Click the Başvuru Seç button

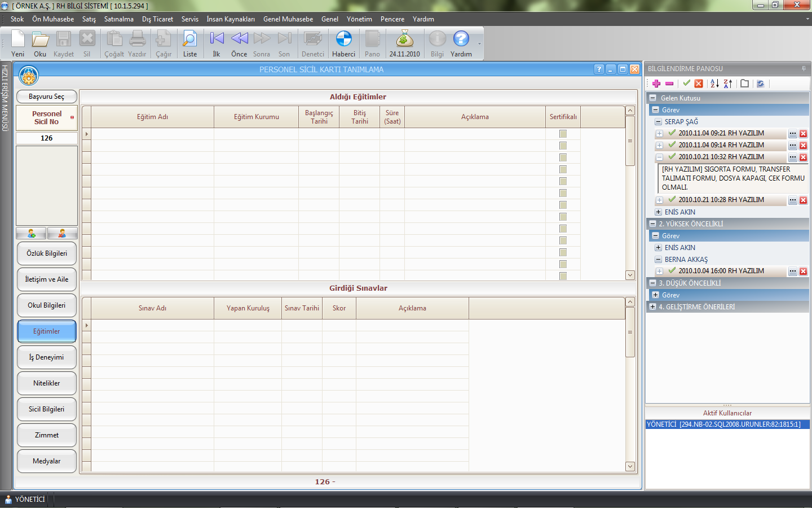pyautogui.click(x=47, y=97)
